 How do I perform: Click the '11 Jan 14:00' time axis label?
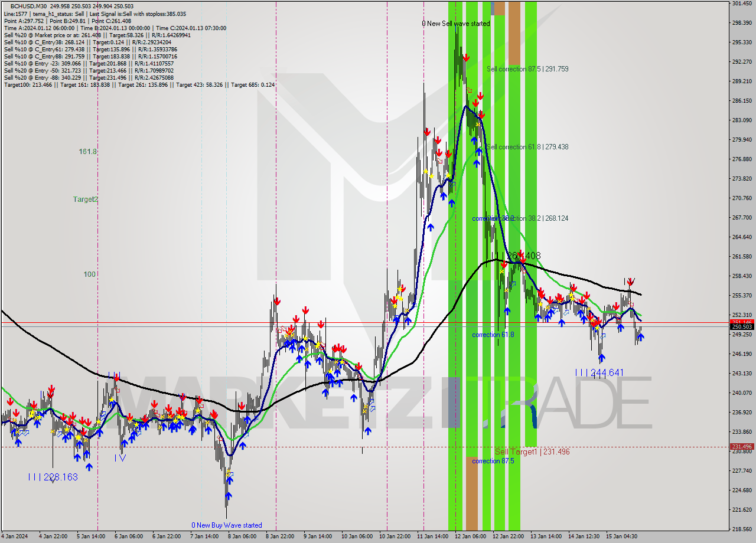432,537
